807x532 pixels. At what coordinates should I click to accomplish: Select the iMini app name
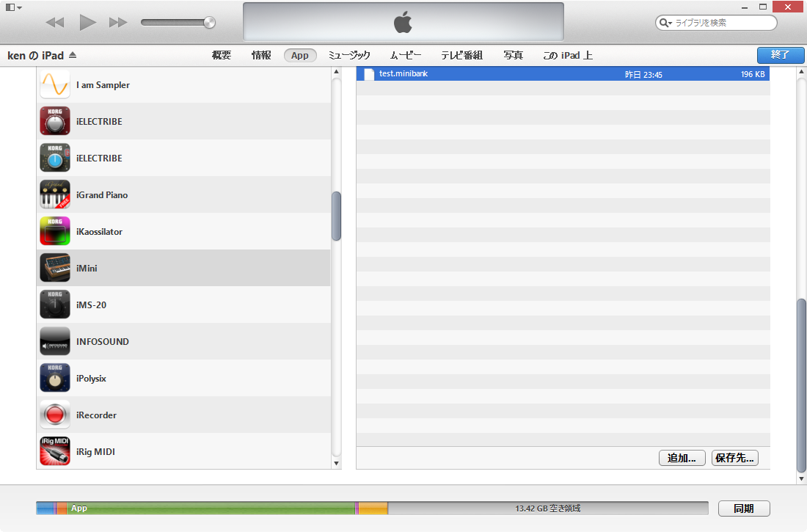pos(87,269)
